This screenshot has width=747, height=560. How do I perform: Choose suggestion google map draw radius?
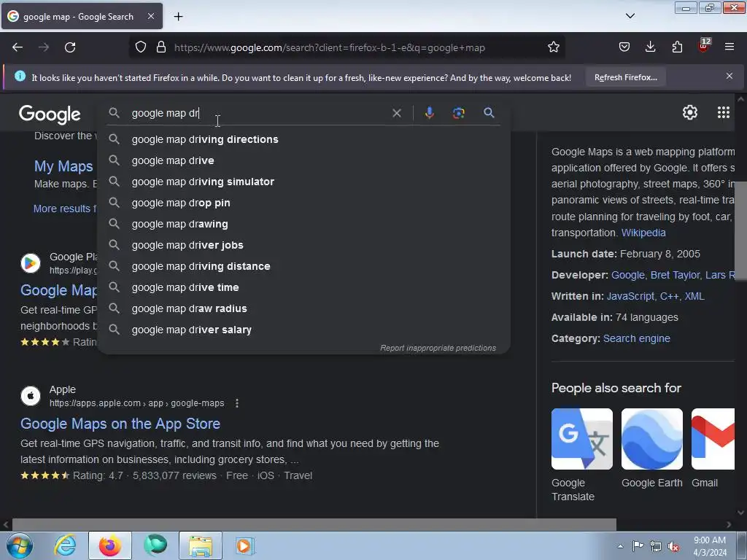pyautogui.click(x=304, y=308)
